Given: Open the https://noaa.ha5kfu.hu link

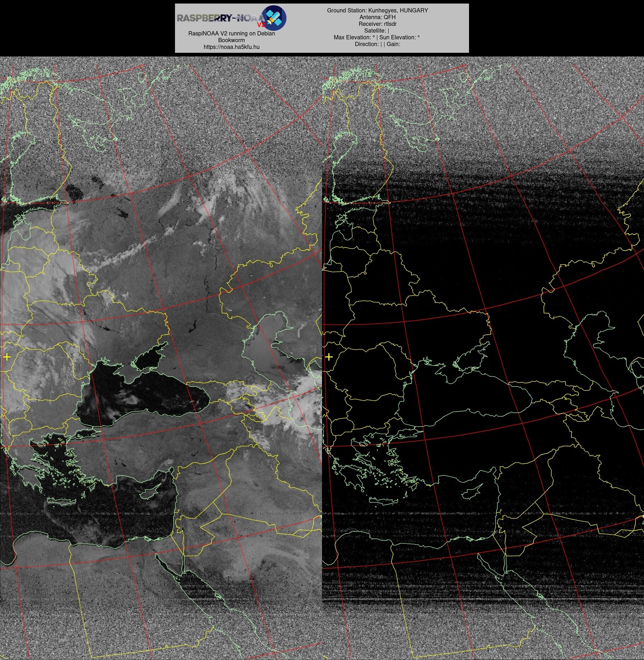Looking at the screenshot, I should pyautogui.click(x=231, y=47).
